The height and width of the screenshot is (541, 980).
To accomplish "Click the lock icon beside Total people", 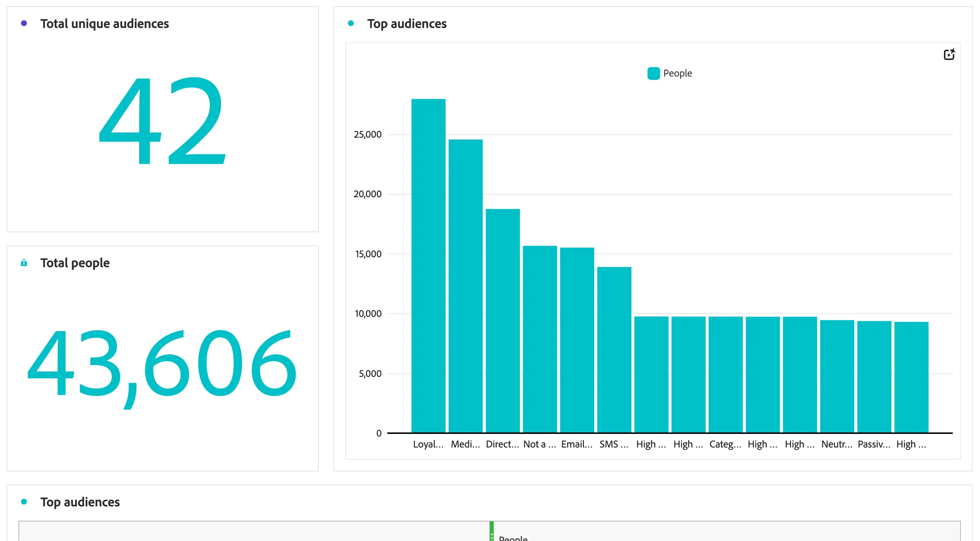I will click(24, 263).
